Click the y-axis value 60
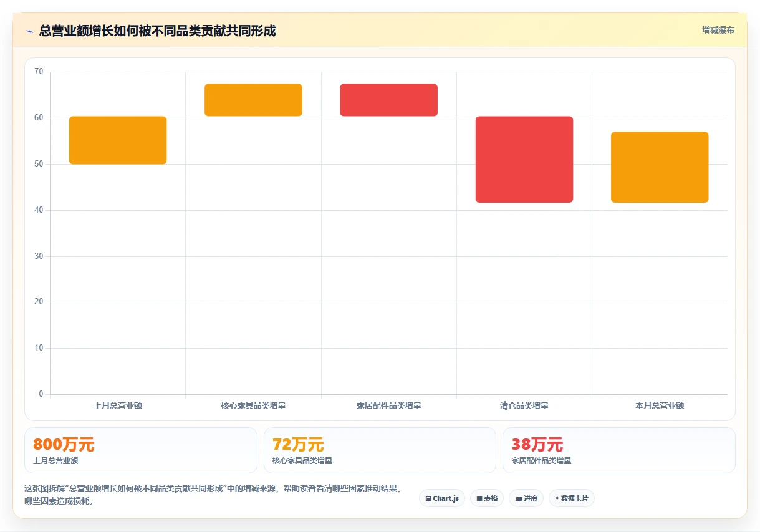The height and width of the screenshot is (532, 760). (x=39, y=118)
